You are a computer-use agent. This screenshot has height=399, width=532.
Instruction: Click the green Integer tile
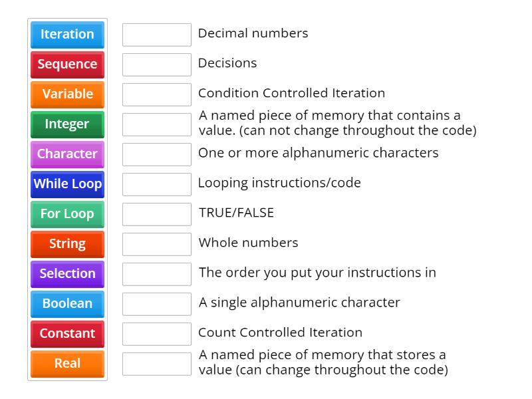[x=67, y=124]
